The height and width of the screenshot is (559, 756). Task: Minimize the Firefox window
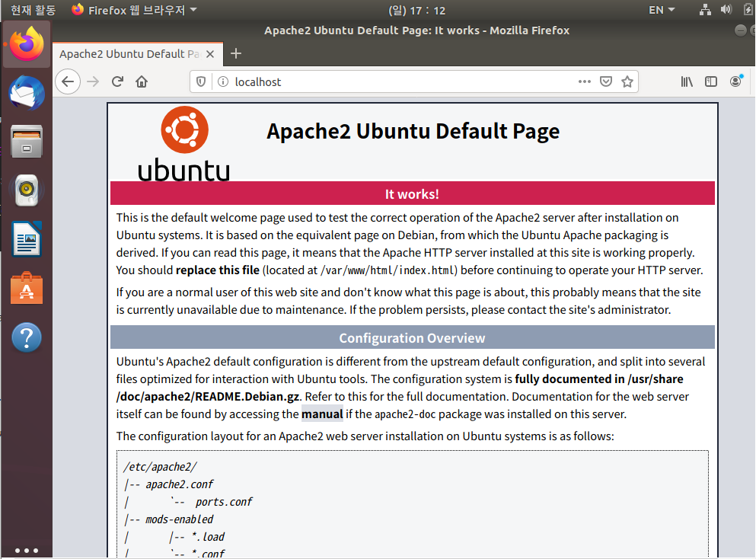tap(741, 30)
